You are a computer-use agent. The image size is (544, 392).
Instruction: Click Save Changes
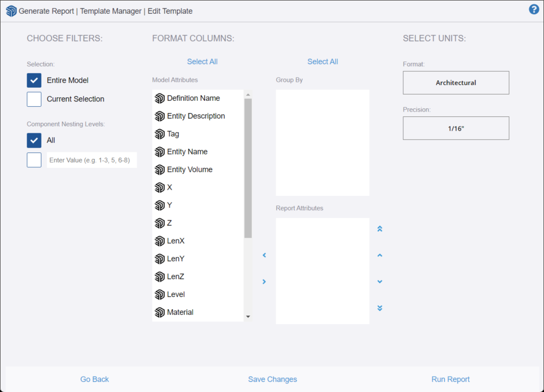click(x=272, y=379)
